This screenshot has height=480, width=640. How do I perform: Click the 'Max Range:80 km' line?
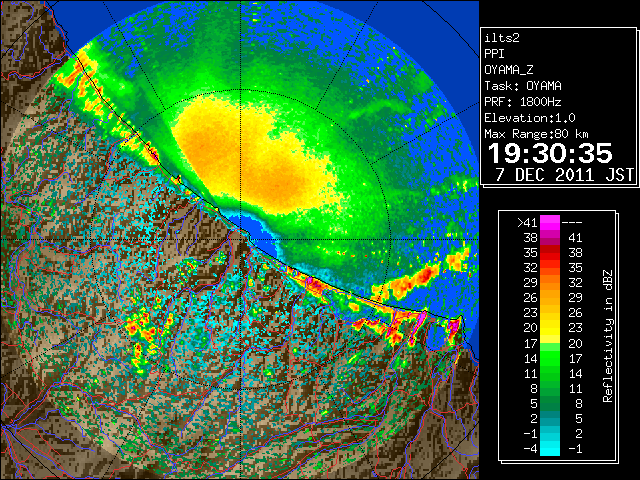pos(536,134)
